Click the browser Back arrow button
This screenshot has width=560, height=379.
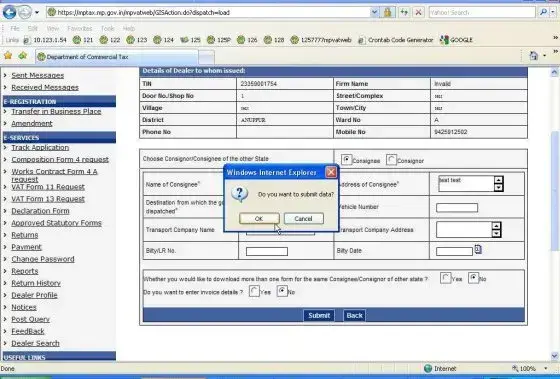pos(9,12)
